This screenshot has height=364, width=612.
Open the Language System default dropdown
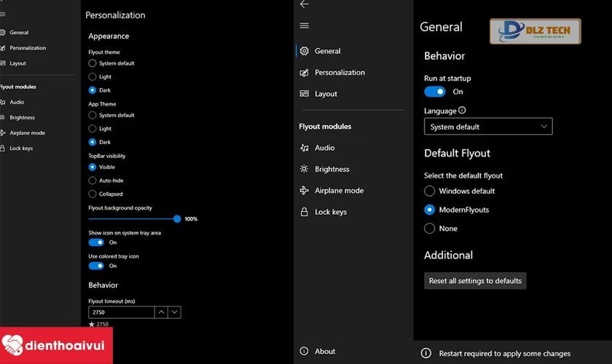488,127
